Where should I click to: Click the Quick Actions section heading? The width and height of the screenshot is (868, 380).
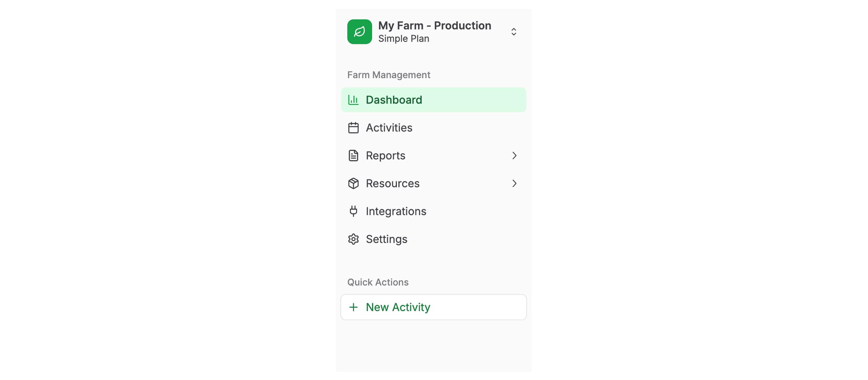[x=378, y=282]
